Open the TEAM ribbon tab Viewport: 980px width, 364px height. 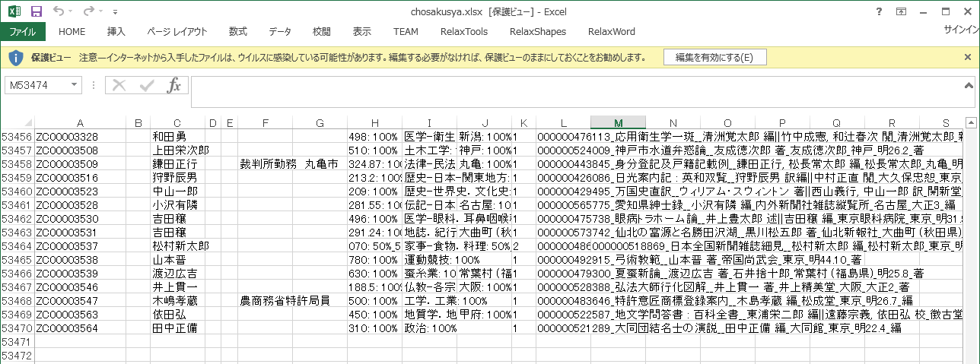[406, 32]
